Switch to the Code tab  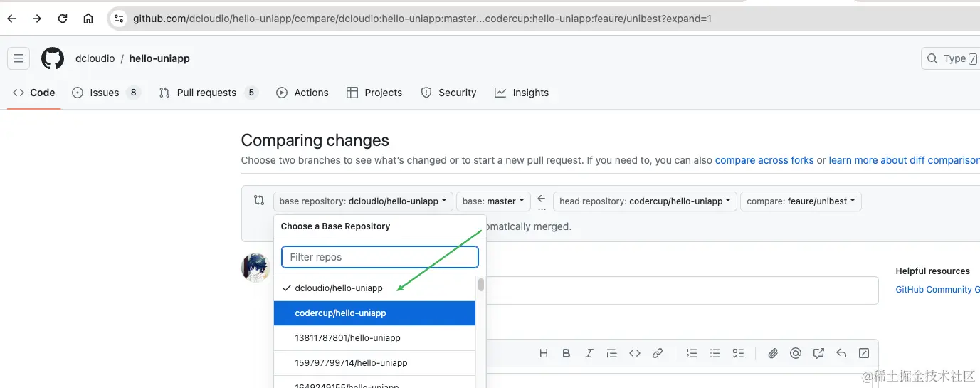(34, 93)
